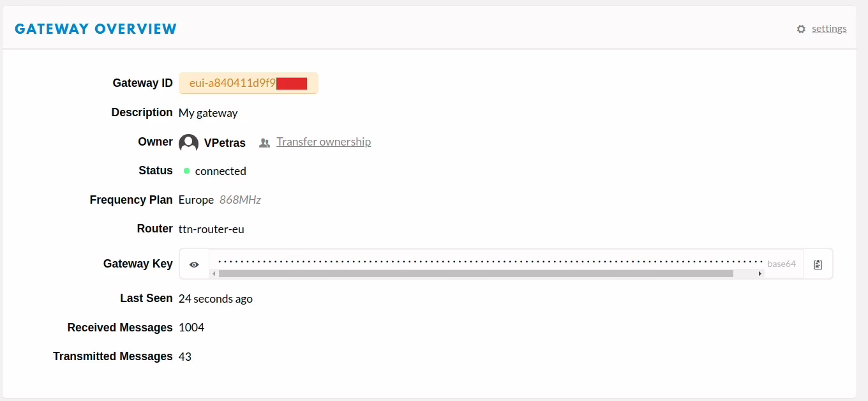Image resolution: width=868 pixels, height=401 pixels.
Task: Click the gateway key horizontal scrollbar thumb
Action: [475, 273]
